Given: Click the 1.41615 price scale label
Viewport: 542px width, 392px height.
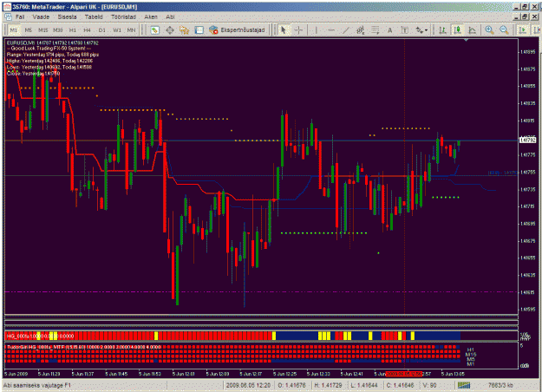Looking at the screenshot, I should click(528, 292).
